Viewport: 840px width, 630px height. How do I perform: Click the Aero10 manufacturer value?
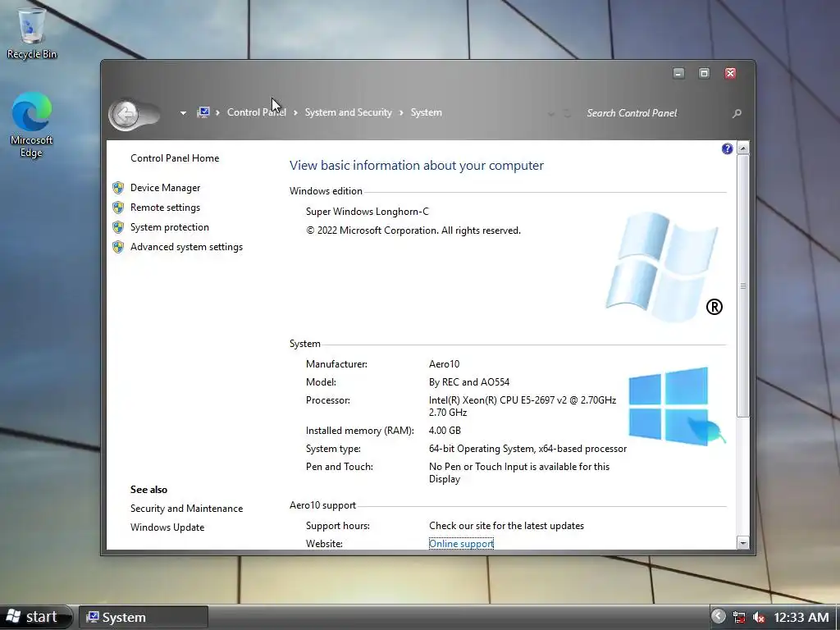pos(444,364)
